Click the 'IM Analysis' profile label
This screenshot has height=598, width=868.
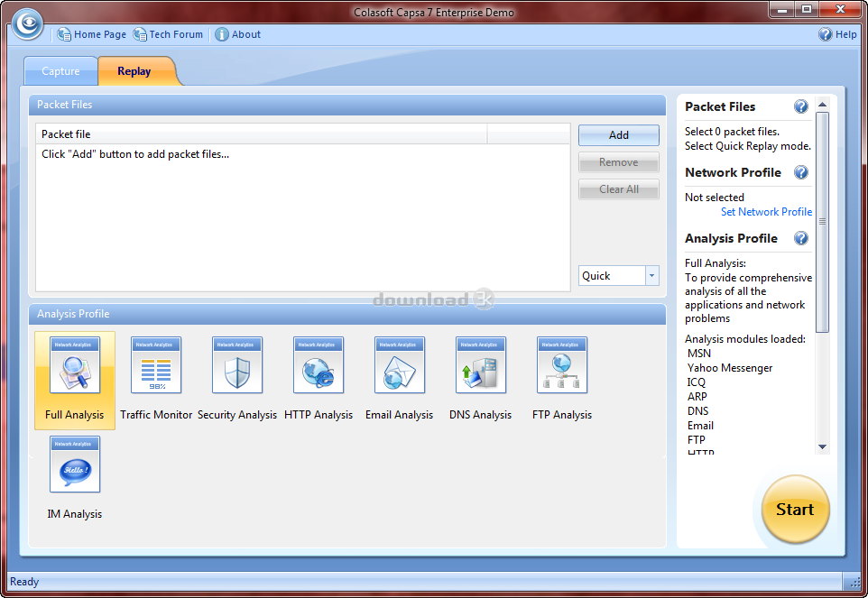point(75,514)
